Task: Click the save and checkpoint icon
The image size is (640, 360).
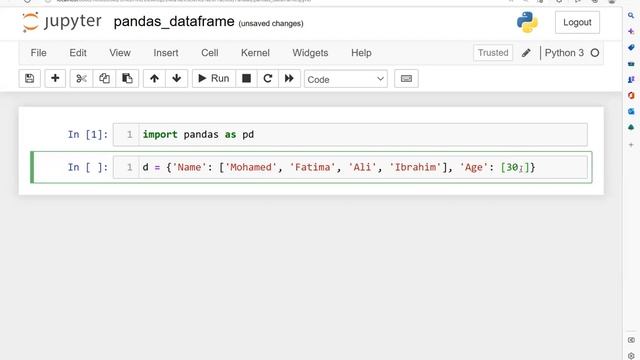Action: [x=29, y=78]
